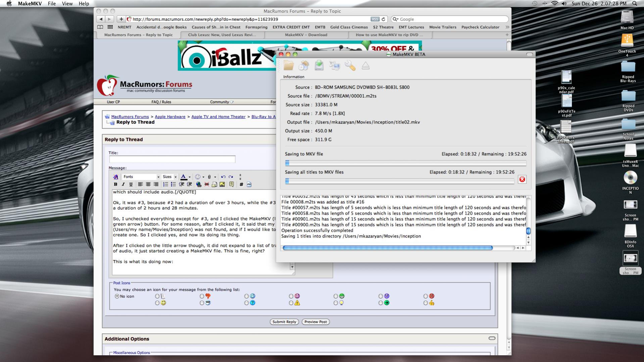Screen dimensions: 644x362
Task: Click the Google search field in browser
Action: 450,19
